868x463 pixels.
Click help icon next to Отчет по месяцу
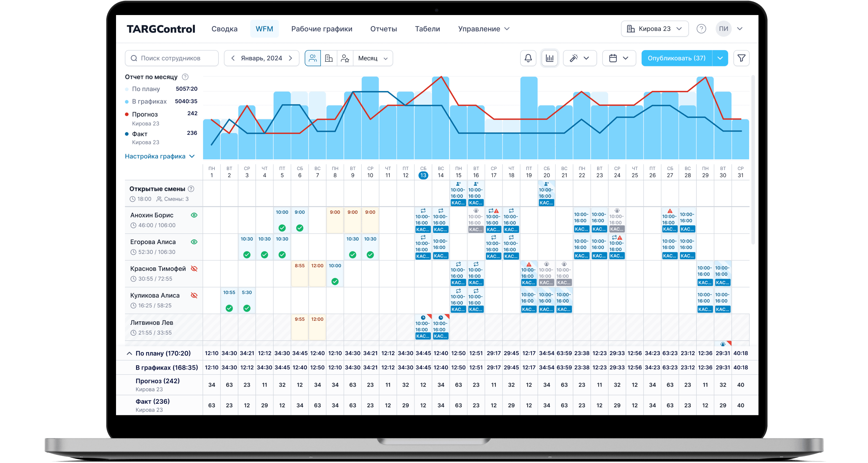pos(185,77)
